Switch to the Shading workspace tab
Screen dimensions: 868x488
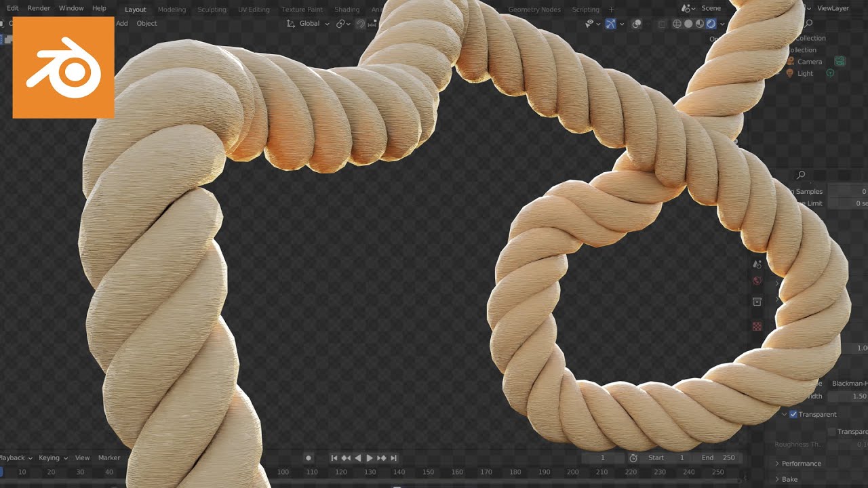[347, 9]
